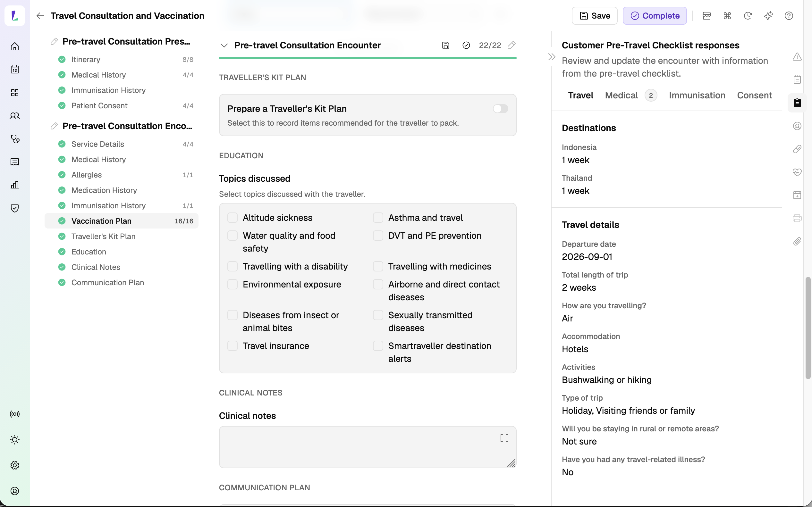Open the Home icon in left sidebar
This screenshot has width=812, height=507.
click(15, 46)
